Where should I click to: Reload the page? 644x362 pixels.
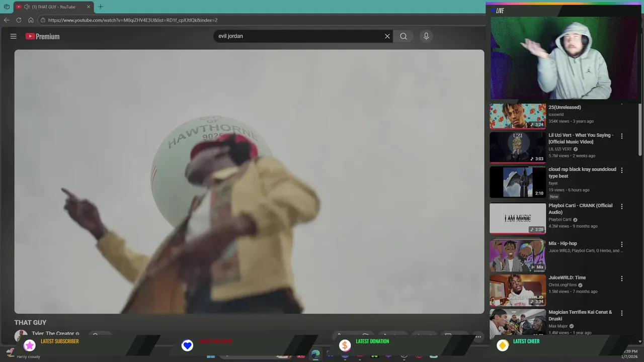tap(19, 20)
